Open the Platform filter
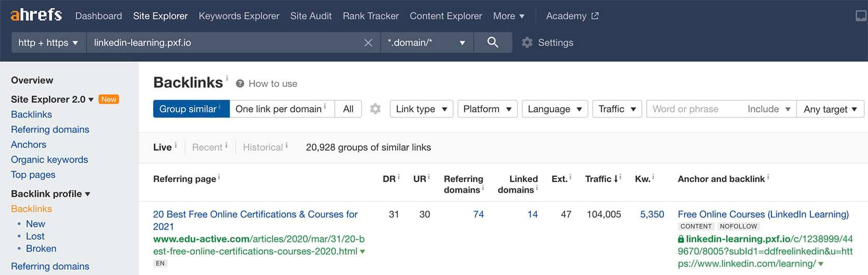The image size is (868, 275). click(x=487, y=109)
